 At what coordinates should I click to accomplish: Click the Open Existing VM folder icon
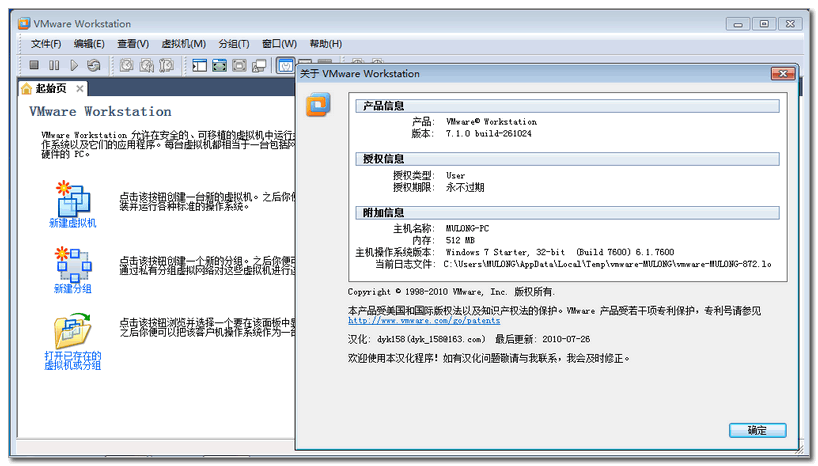[73, 331]
